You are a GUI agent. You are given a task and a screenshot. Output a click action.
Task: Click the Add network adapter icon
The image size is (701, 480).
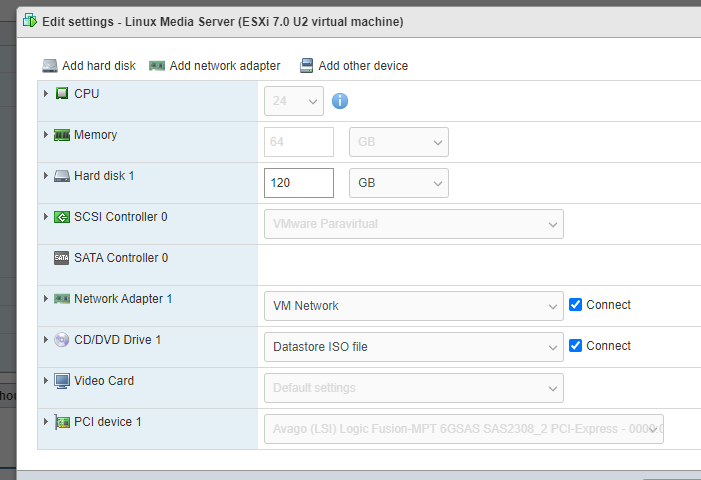tap(157, 66)
